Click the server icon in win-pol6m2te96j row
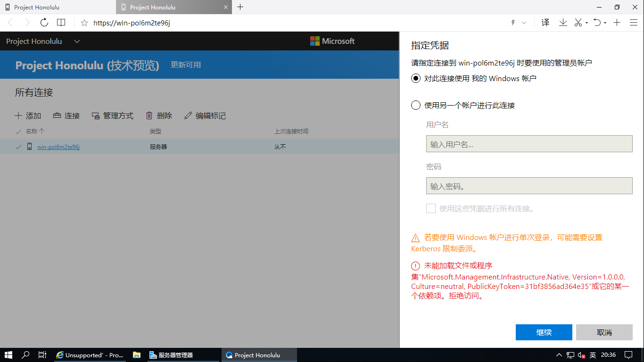644x362 pixels. [30, 147]
